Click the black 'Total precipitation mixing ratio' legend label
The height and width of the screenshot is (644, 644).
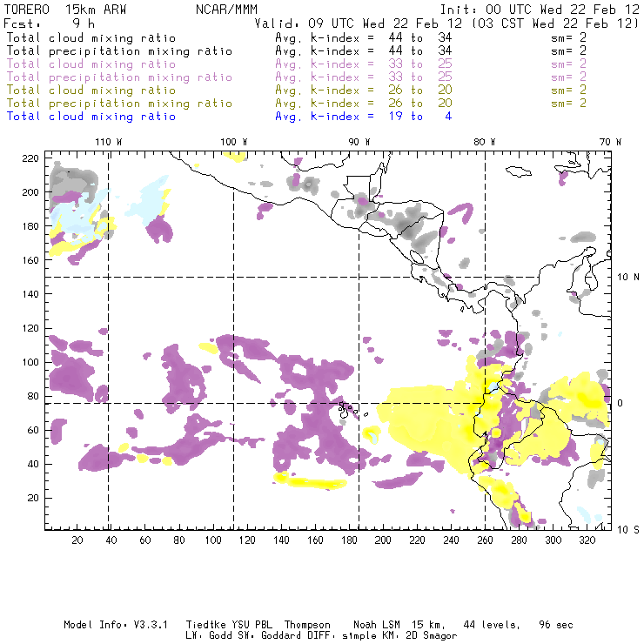(x=119, y=50)
